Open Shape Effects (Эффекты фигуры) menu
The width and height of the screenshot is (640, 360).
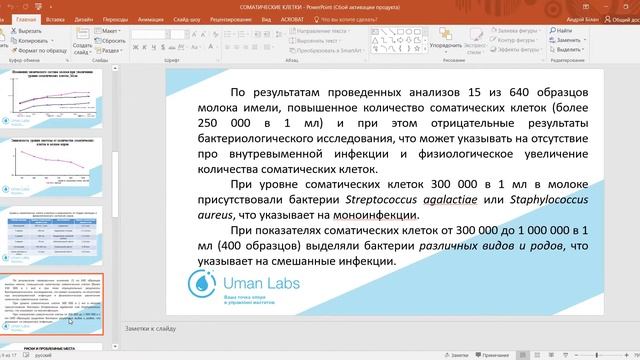516,49
